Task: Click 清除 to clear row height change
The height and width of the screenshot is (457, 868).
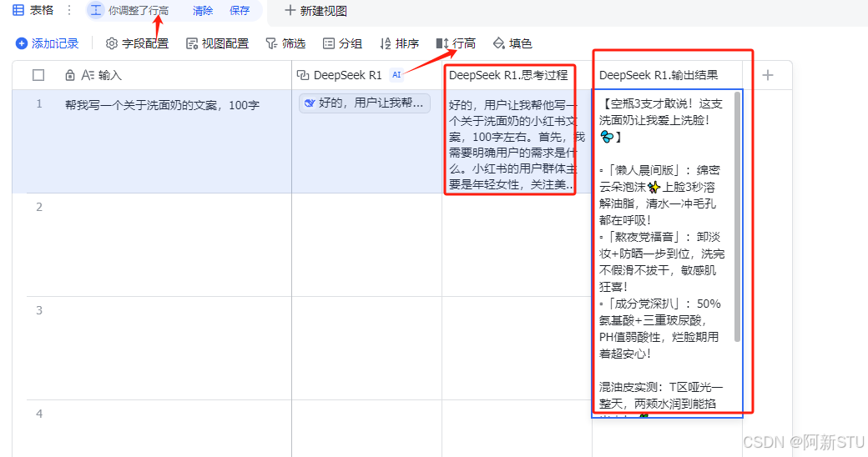Action: tap(203, 11)
